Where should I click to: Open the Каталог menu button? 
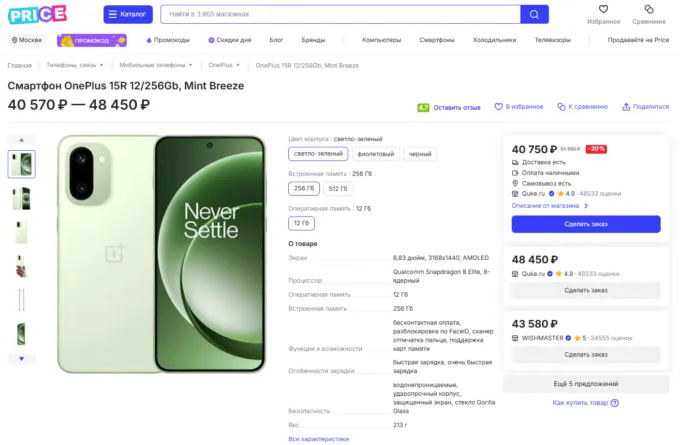[x=128, y=14]
